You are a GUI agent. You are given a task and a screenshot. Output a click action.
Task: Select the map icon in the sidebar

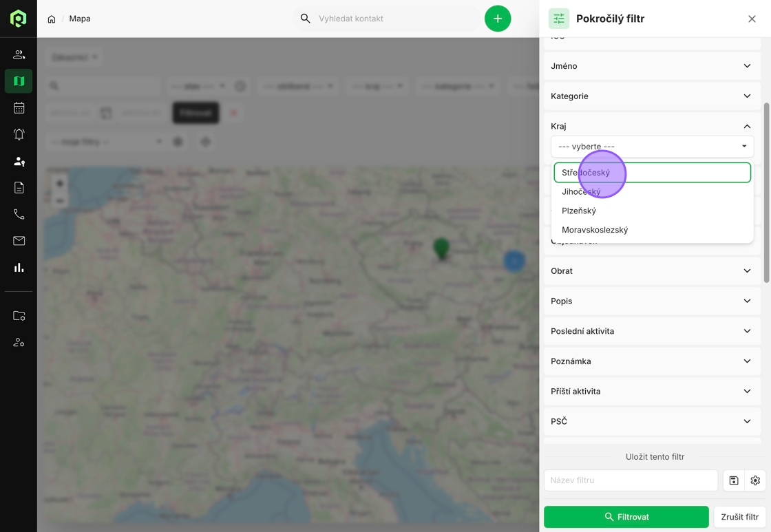click(x=19, y=81)
